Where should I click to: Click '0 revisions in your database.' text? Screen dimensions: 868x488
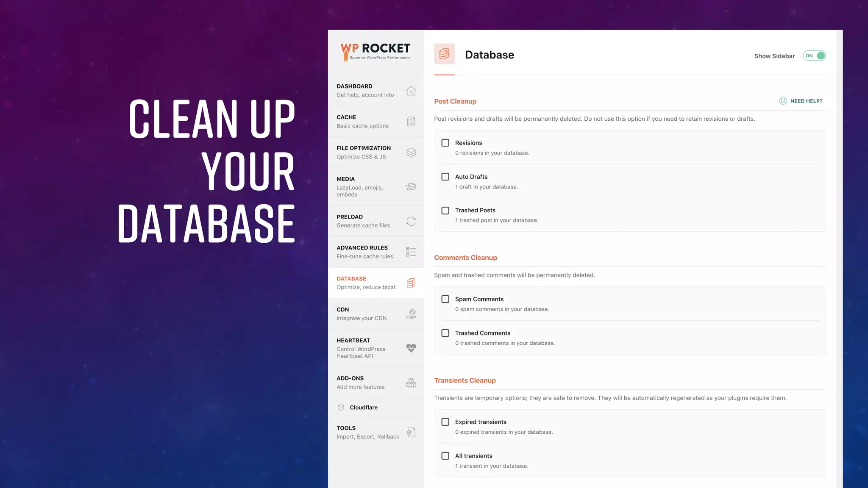pyautogui.click(x=492, y=153)
